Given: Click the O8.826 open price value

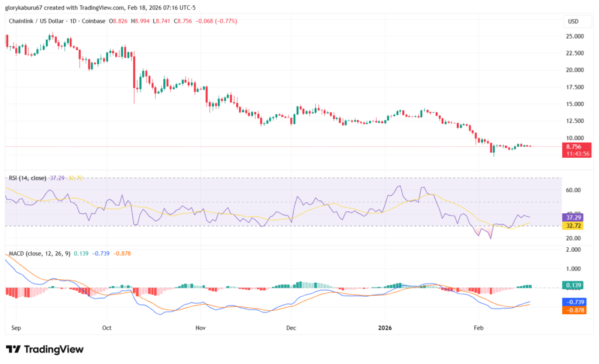Looking at the screenshot, I should tap(118, 22).
